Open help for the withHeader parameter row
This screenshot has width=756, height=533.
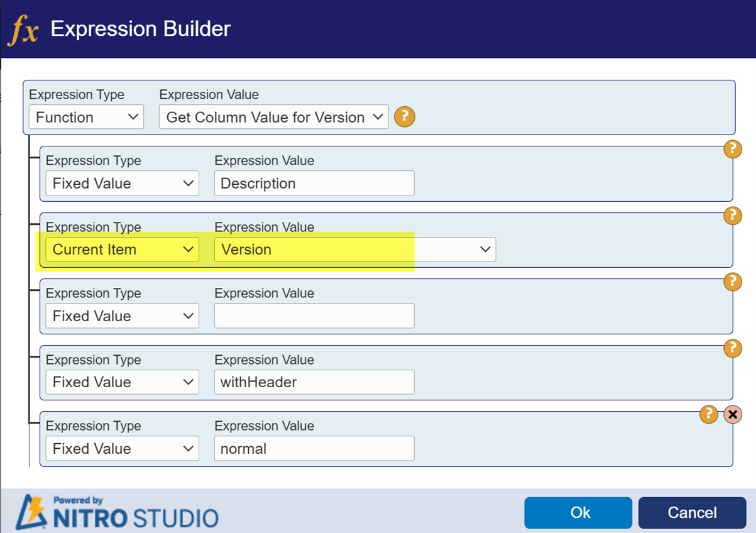(732, 348)
